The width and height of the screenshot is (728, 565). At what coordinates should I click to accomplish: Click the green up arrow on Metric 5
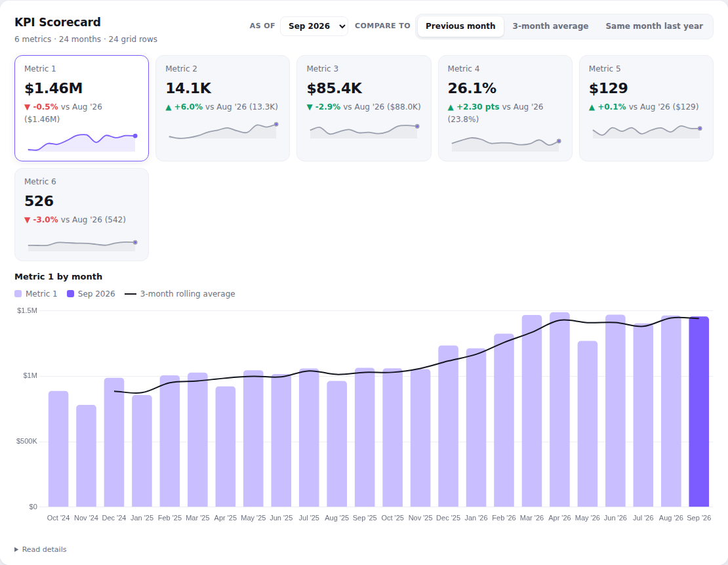[592, 108]
